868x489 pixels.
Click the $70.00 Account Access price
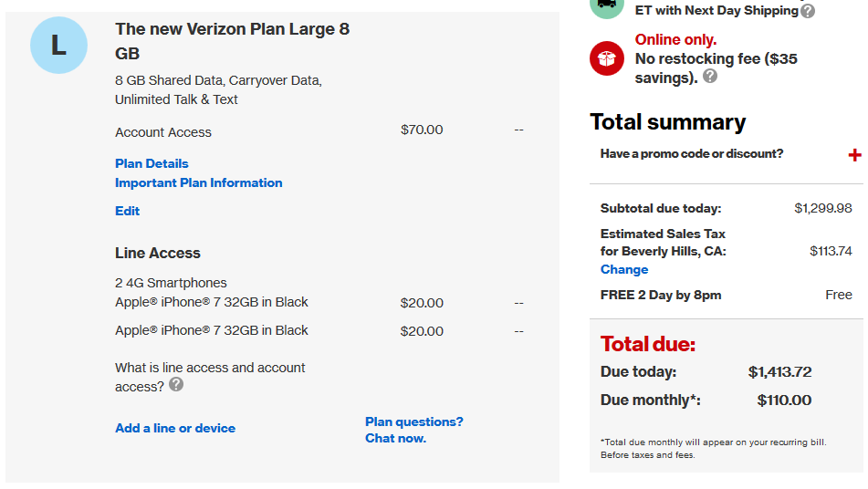tap(422, 130)
